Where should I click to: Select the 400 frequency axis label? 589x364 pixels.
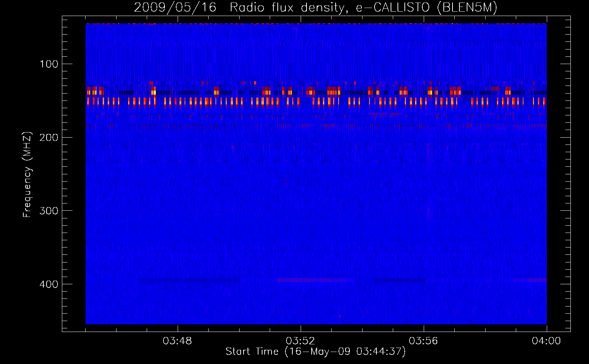coord(49,284)
